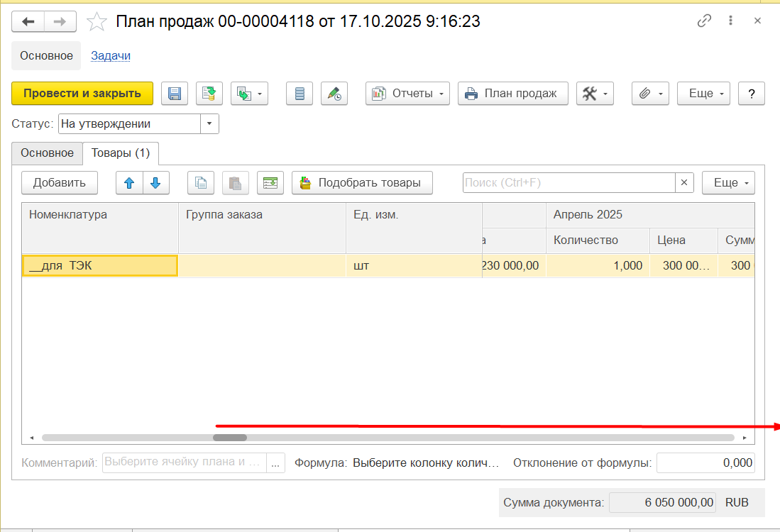Click the Подобрать товары button
The width and height of the screenshot is (780, 532).
pos(362,182)
